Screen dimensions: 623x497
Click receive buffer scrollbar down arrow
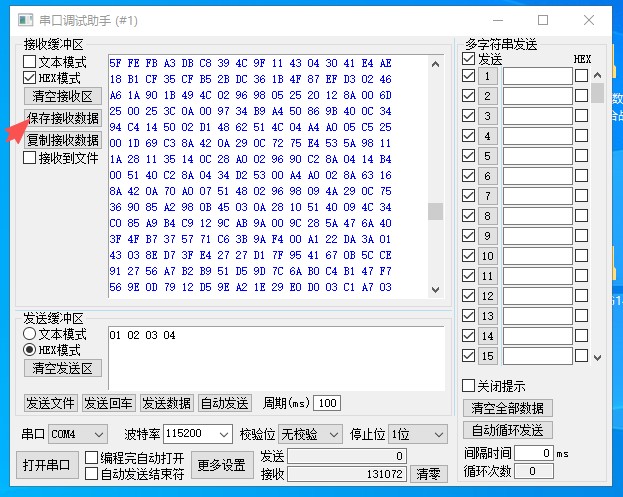(x=435, y=290)
